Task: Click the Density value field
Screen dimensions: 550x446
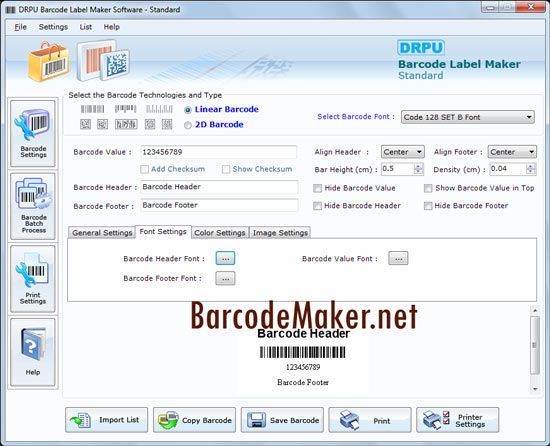Action: (508, 169)
